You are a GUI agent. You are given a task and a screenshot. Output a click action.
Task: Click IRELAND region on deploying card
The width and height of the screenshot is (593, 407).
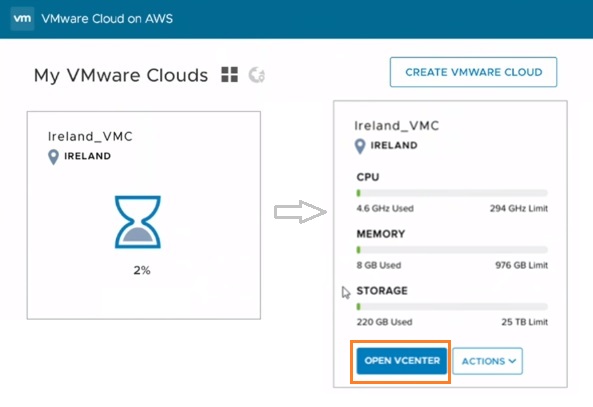[87, 156]
